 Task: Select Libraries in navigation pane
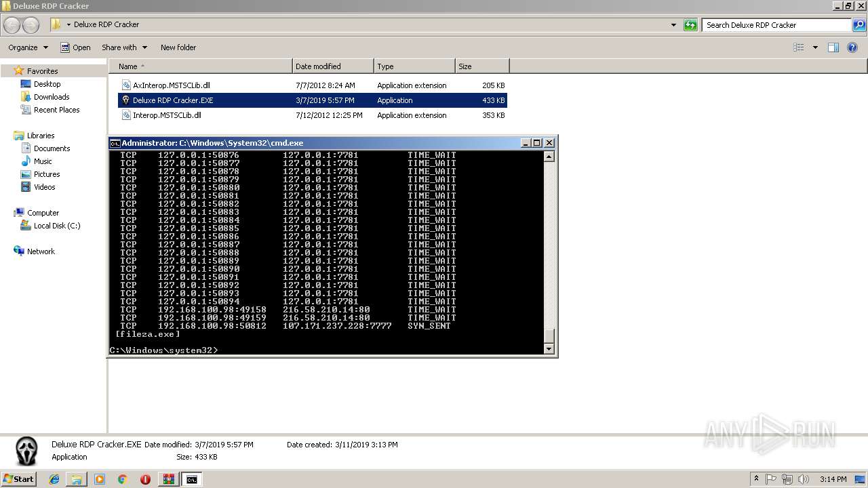[x=41, y=136]
